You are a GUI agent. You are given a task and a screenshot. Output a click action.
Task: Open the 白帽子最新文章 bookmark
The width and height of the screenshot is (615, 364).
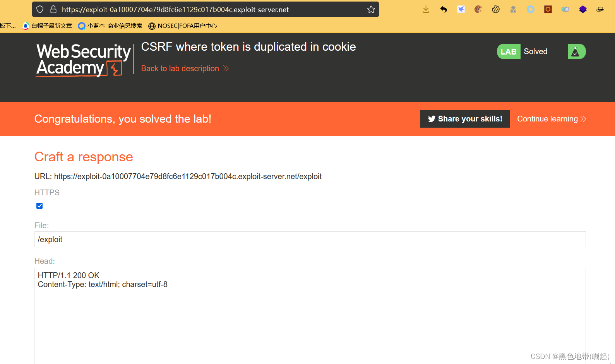tap(47, 26)
